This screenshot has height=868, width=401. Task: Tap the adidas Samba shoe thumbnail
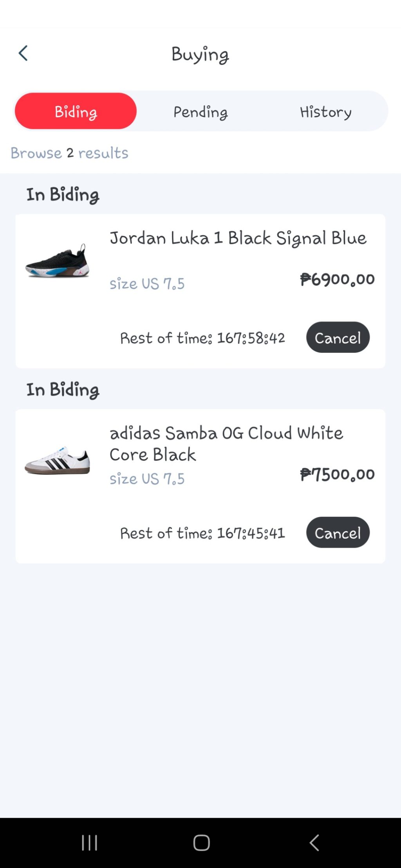[x=58, y=460]
